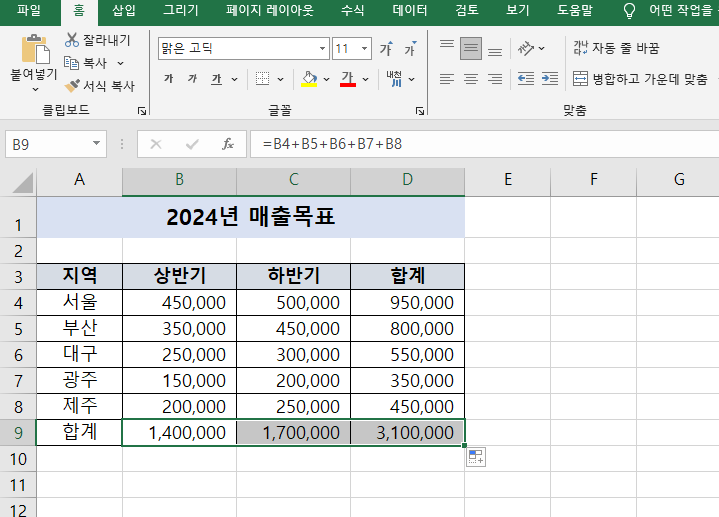The width and height of the screenshot is (719, 517).
Task: Switch to the 데이터 tab
Action: (x=409, y=10)
